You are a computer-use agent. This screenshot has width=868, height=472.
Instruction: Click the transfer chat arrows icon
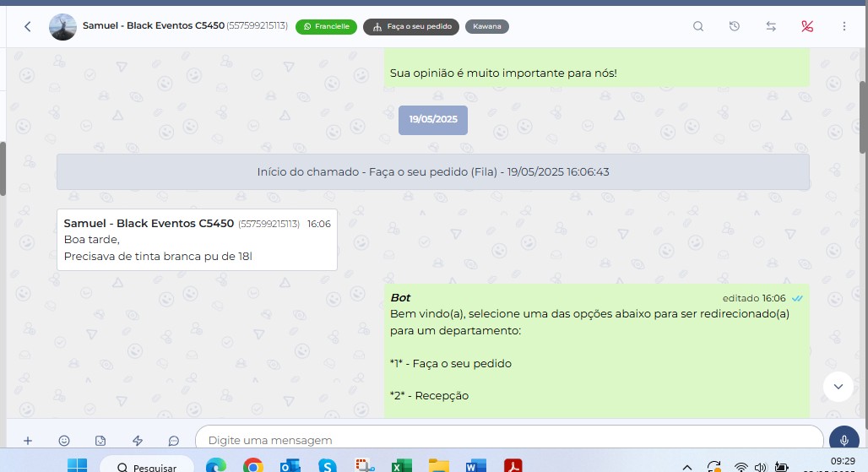[771, 26]
